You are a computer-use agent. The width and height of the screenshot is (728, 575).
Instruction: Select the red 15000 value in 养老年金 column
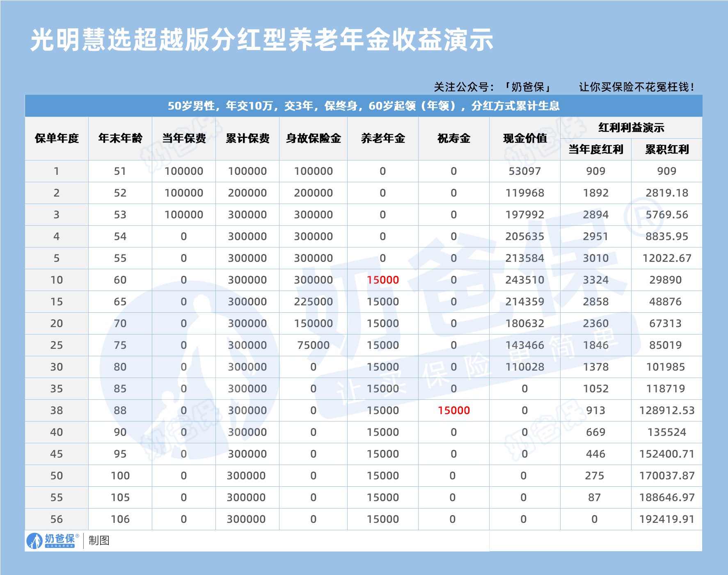[x=382, y=279]
